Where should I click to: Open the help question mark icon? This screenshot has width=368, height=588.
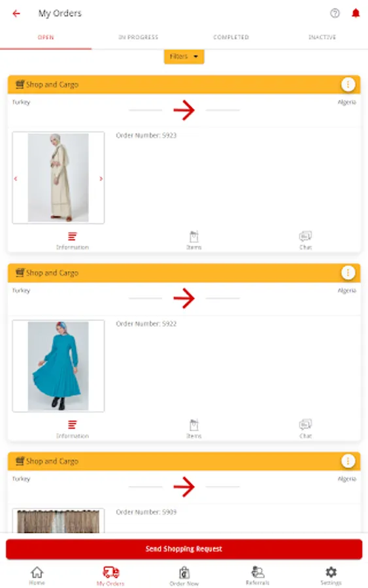(x=335, y=13)
